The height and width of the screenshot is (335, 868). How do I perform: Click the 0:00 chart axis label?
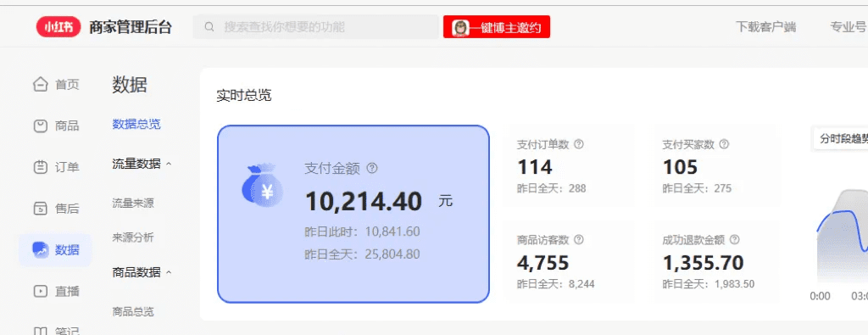pos(820,296)
